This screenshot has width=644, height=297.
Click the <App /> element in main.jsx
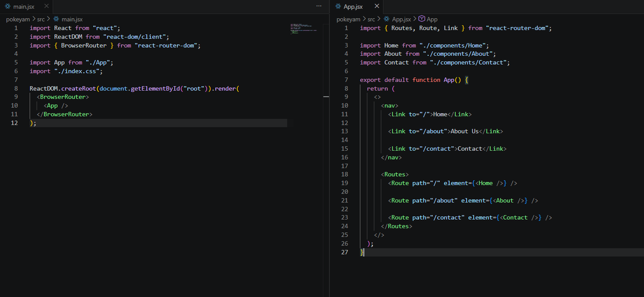pos(56,106)
